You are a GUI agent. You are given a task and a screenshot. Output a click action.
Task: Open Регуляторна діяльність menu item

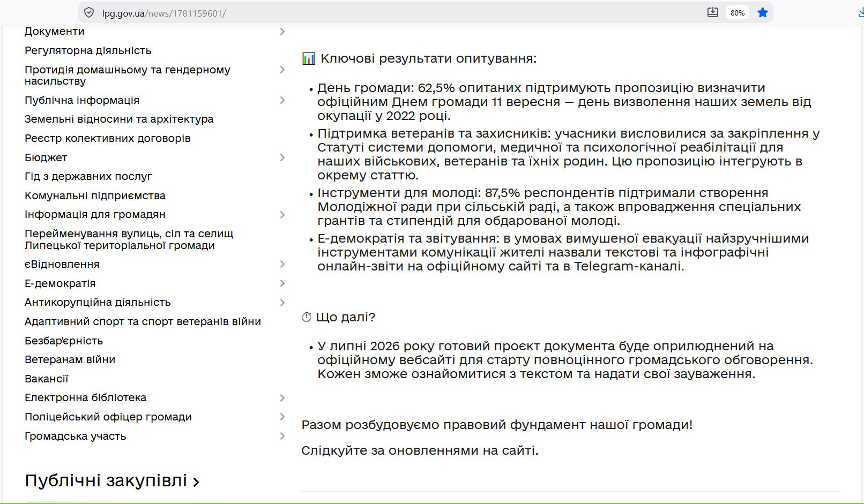[x=88, y=50]
